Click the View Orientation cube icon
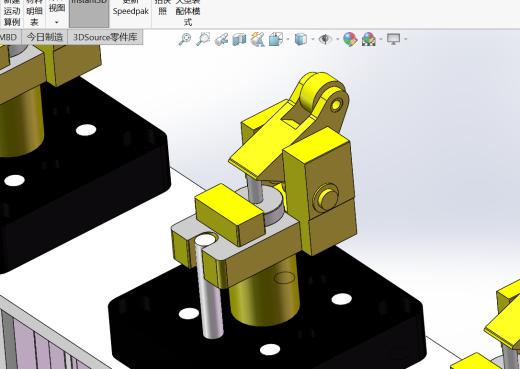Screen dimensions: 520x369 coord(275,39)
